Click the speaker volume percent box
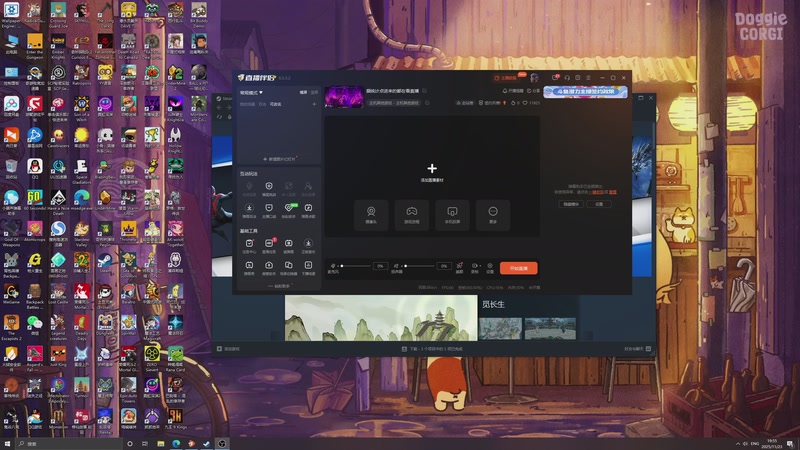The width and height of the screenshot is (800, 450). [444, 266]
